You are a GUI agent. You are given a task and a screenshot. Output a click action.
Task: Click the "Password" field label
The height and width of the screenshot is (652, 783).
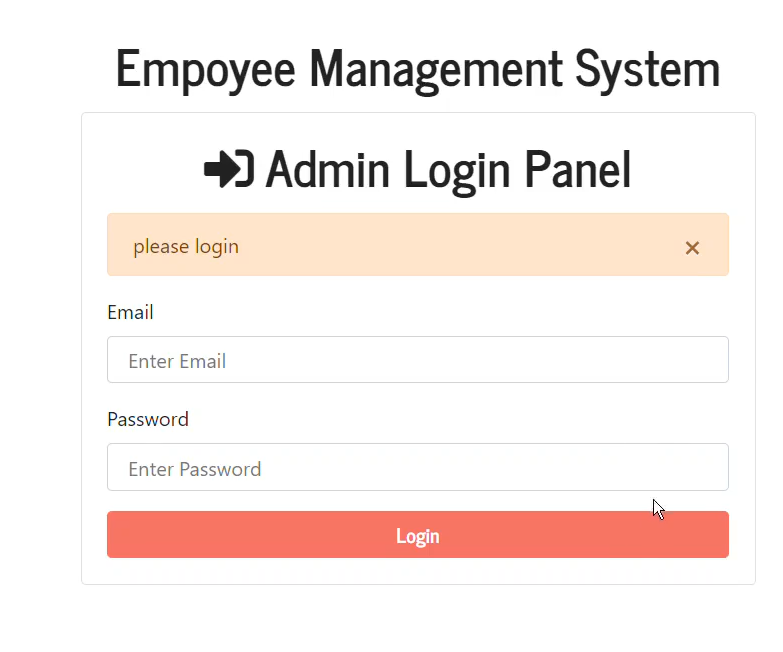[148, 419]
